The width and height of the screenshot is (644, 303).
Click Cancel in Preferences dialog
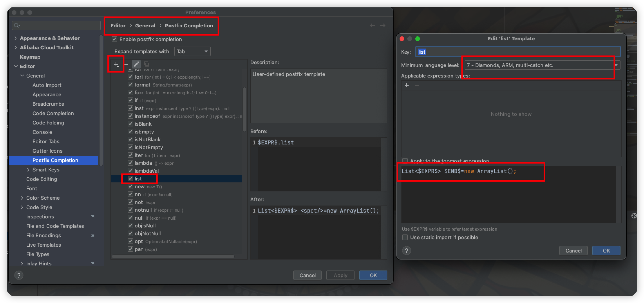click(x=308, y=275)
